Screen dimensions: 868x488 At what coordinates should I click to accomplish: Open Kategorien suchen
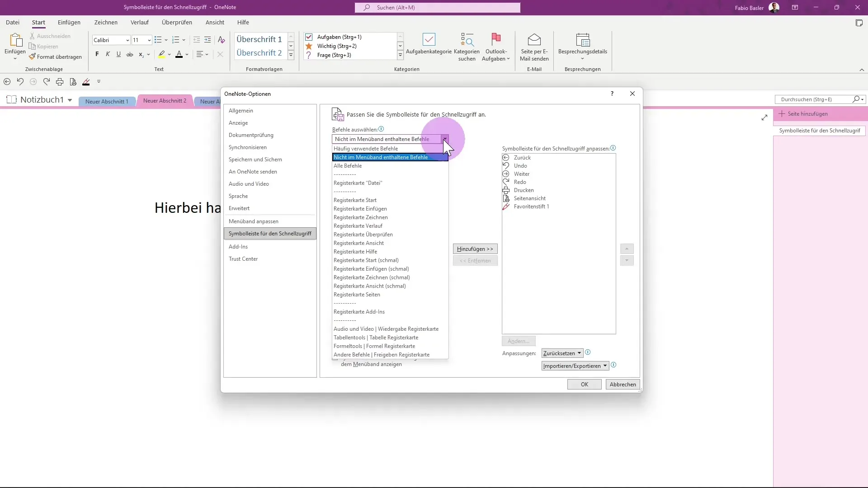[467, 47]
